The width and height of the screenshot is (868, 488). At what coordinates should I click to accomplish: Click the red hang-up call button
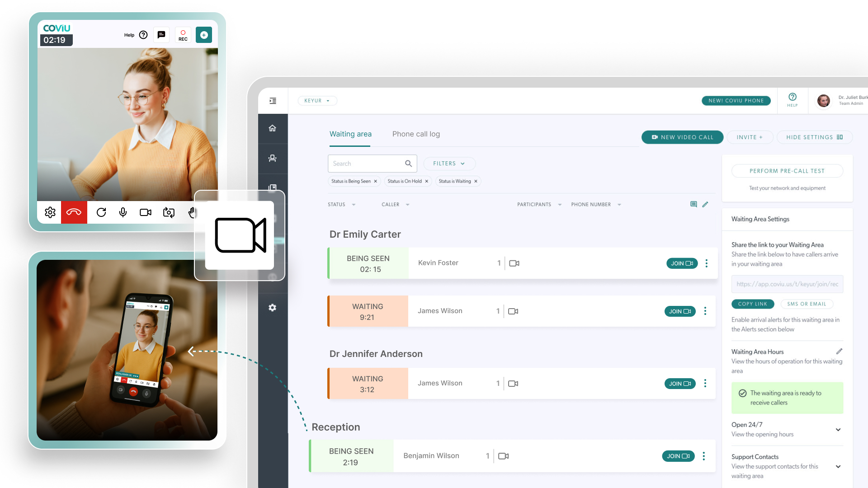[x=74, y=212]
